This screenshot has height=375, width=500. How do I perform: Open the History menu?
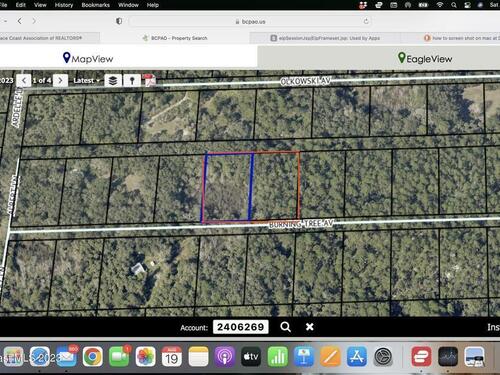pos(64,5)
